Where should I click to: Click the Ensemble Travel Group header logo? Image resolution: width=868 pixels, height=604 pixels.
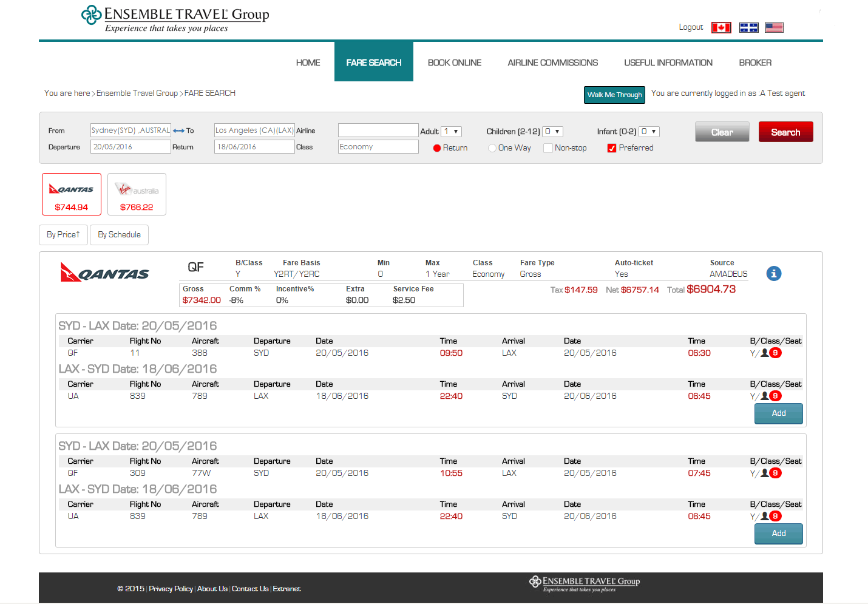click(175, 19)
